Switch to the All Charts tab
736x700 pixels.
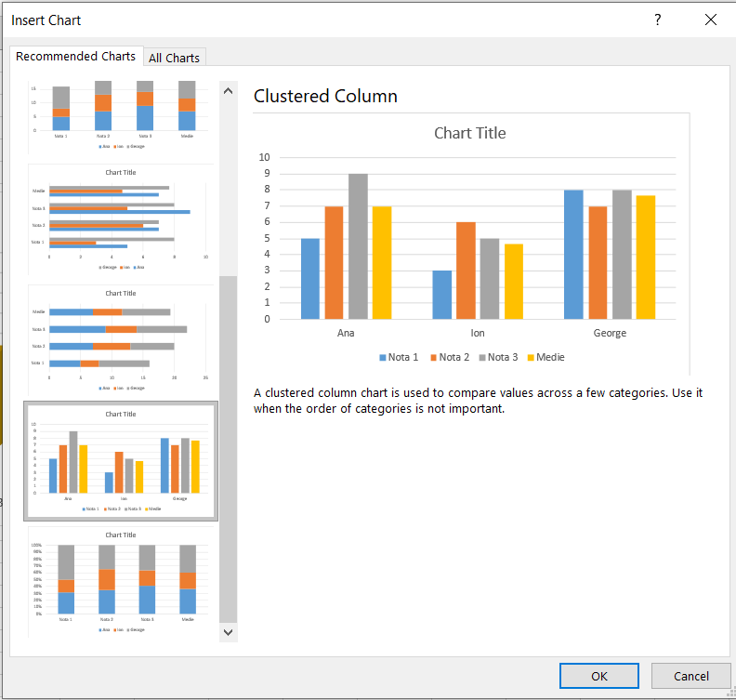(174, 58)
